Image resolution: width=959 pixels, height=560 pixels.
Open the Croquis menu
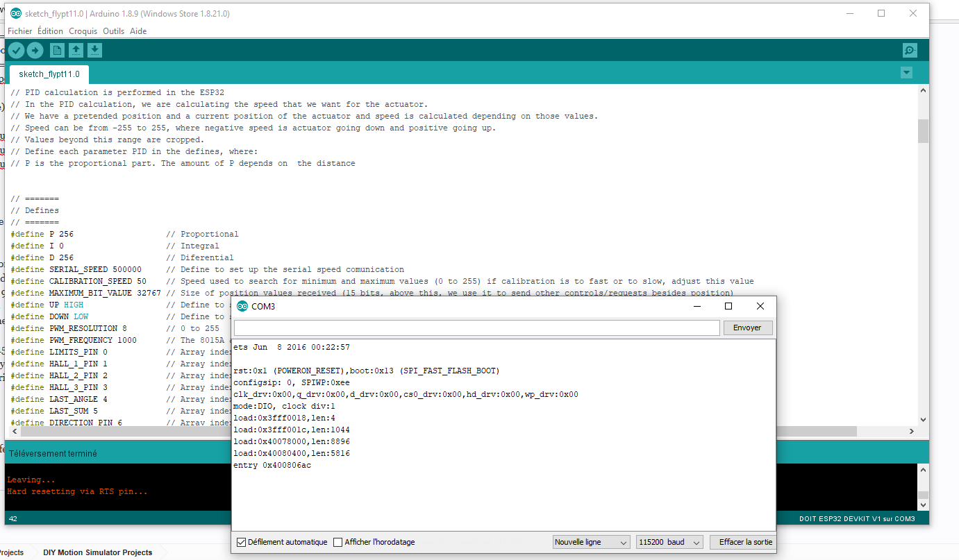coord(83,31)
